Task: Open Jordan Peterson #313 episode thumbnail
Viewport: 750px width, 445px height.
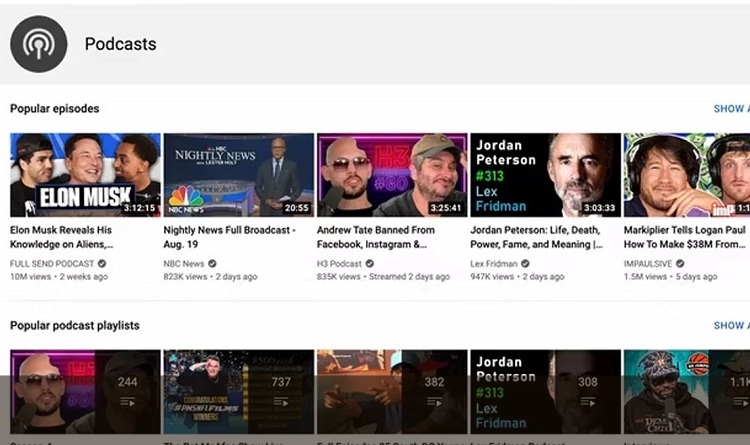Action: pyautogui.click(x=546, y=175)
